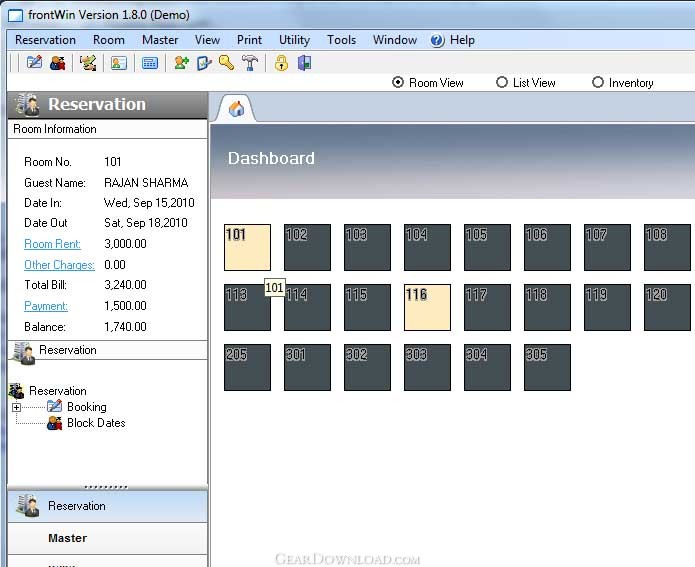Click the Balance value 1,740.00
The width and height of the screenshot is (695, 567).
(125, 327)
